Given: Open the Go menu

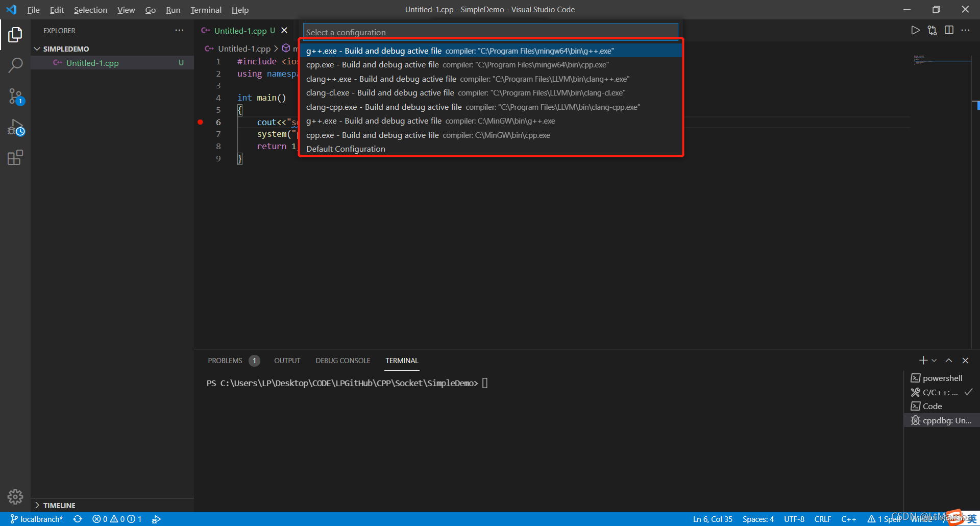Looking at the screenshot, I should click(x=150, y=10).
